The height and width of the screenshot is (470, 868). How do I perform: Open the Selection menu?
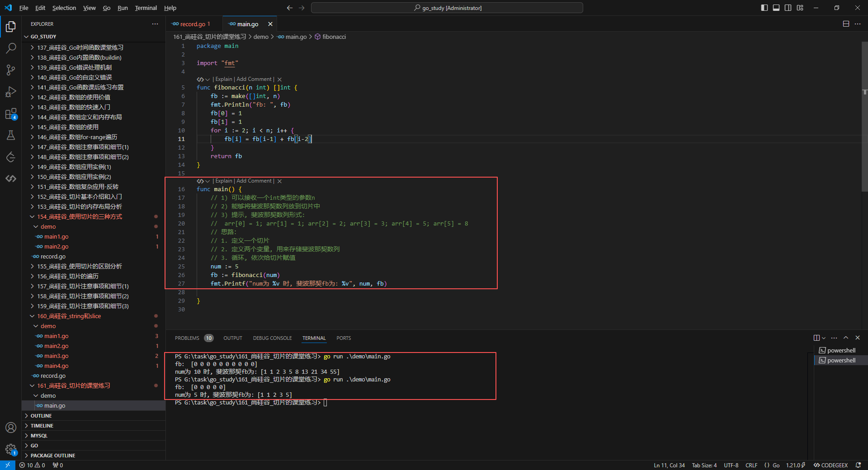tap(64, 8)
